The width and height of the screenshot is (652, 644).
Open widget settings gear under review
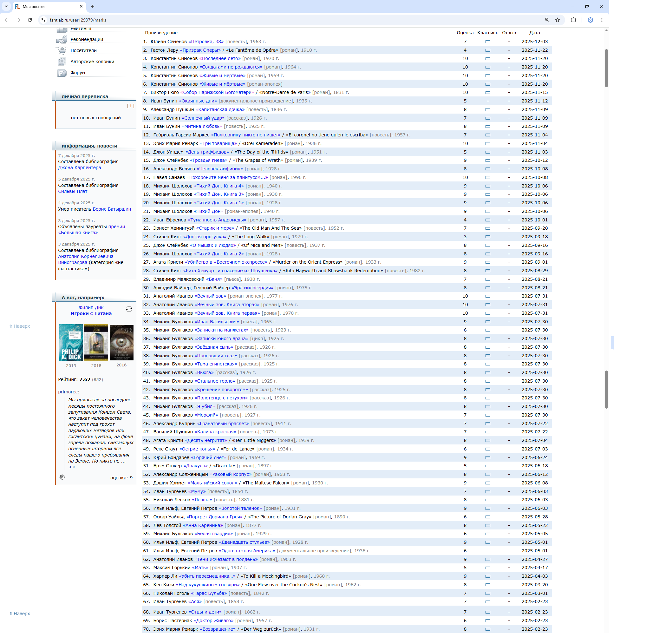(62, 477)
